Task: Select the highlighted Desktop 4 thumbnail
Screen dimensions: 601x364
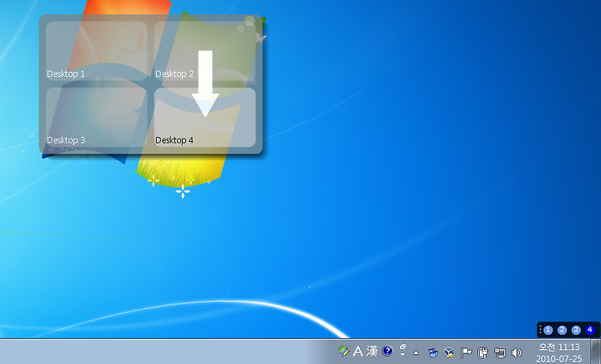Action: [x=205, y=117]
